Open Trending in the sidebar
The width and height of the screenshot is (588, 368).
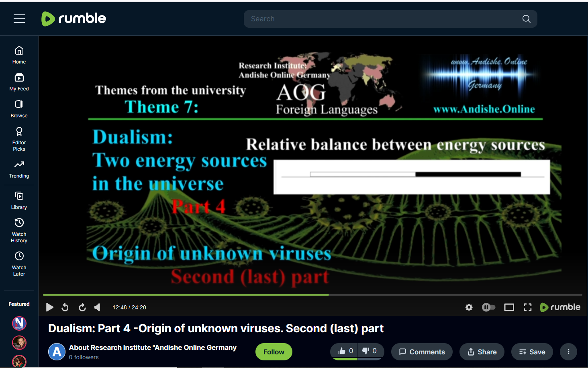[19, 169]
